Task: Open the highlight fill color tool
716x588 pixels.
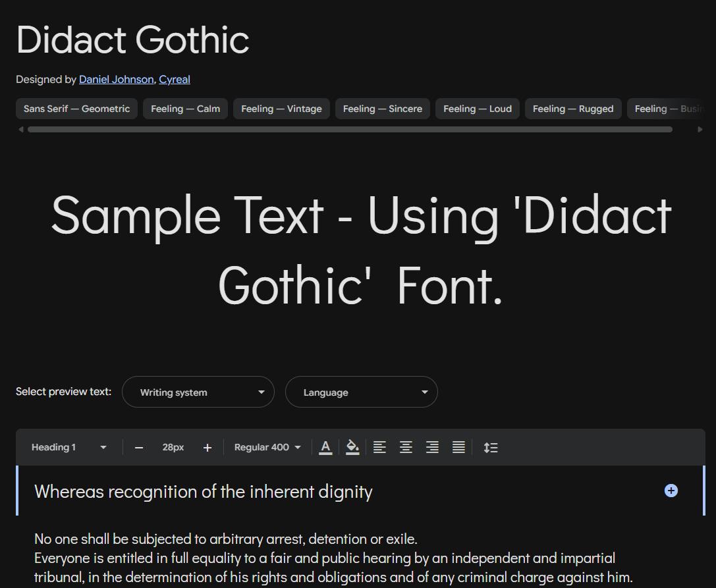Action: 352,447
